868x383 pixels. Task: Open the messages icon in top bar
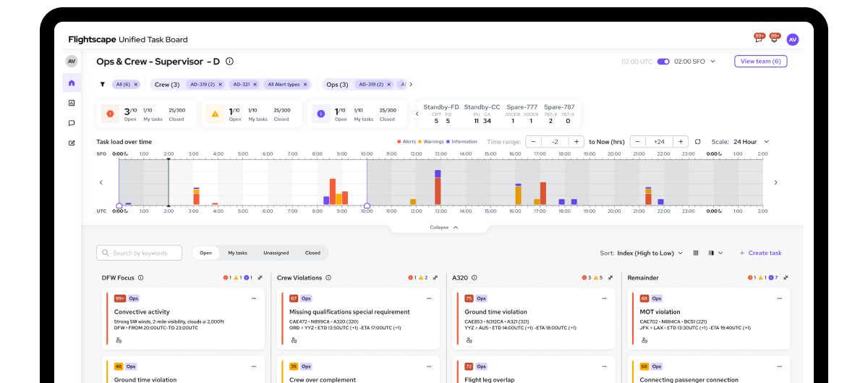pyautogui.click(x=759, y=39)
